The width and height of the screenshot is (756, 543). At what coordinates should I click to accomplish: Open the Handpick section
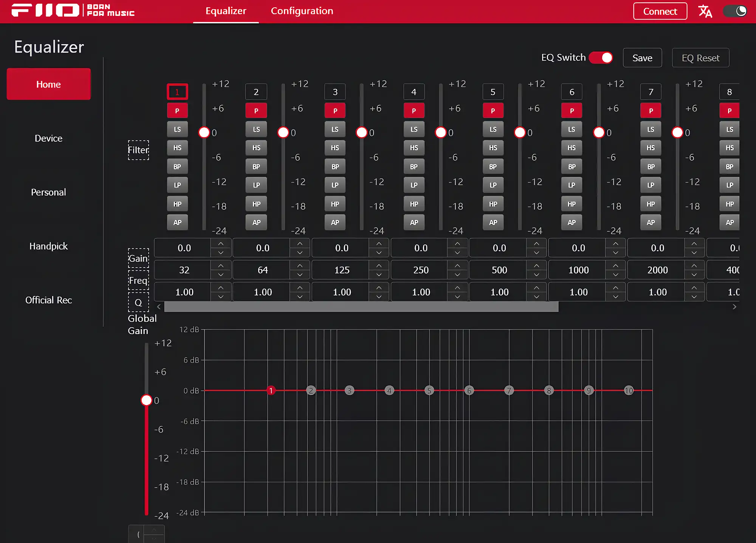[48, 246]
